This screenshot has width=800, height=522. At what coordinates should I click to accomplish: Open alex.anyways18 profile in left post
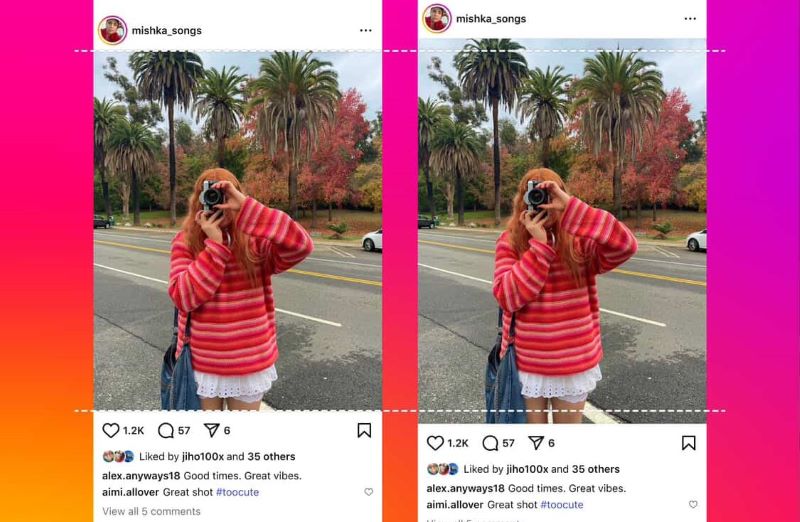tap(141, 476)
